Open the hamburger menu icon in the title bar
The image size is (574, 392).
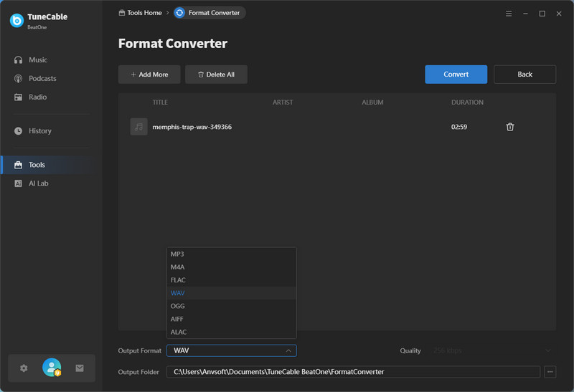pyautogui.click(x=509, y=14)
